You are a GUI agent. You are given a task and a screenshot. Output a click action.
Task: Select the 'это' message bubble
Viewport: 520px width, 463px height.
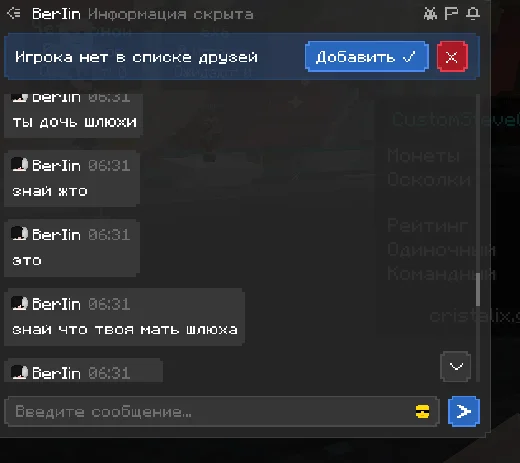[x=72, y=248]
